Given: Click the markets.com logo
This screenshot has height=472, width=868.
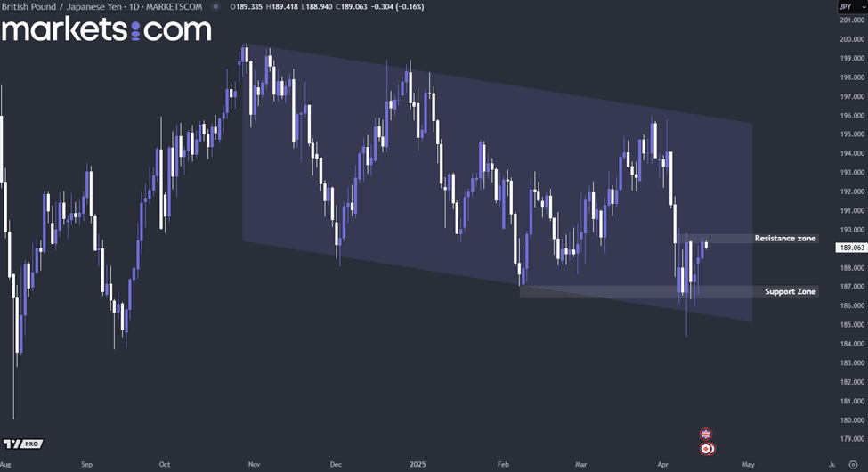Looking at the screenshot, I should pos(107,30).
